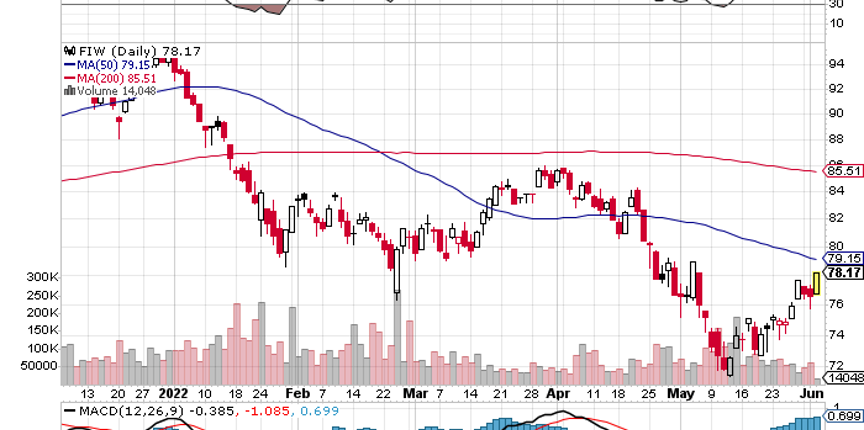Select the Feb month label
This screenshot has height=430, width=864.
click(298, 394)
